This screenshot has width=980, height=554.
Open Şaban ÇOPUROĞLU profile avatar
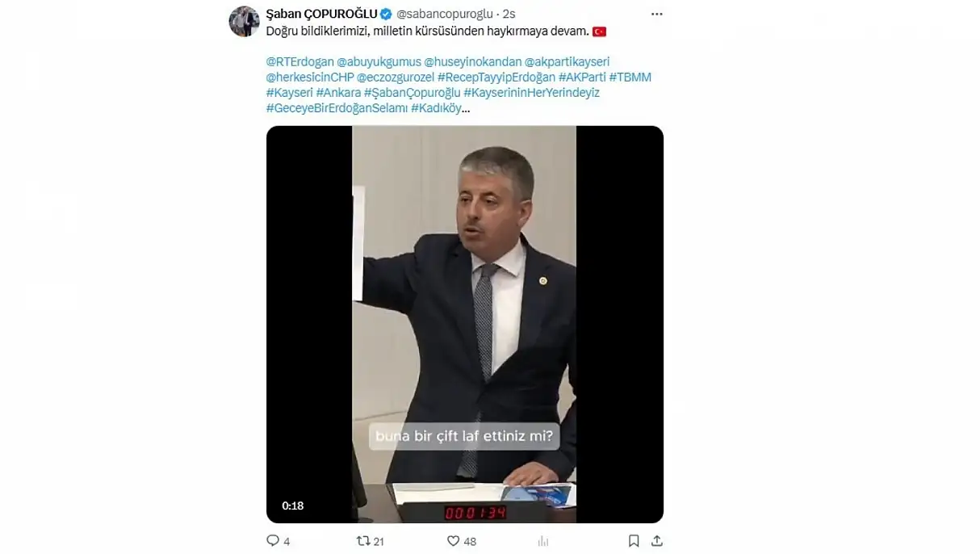[244, 22]
